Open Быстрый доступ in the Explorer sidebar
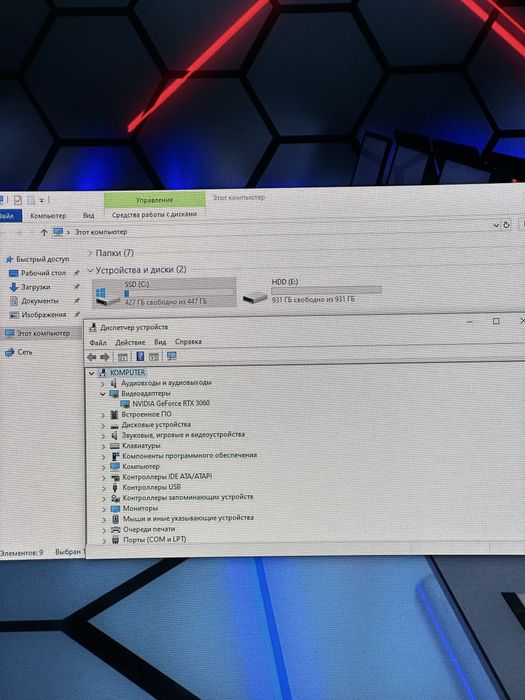This screenshot has height=700, width=525. click(x=38, y=259)
